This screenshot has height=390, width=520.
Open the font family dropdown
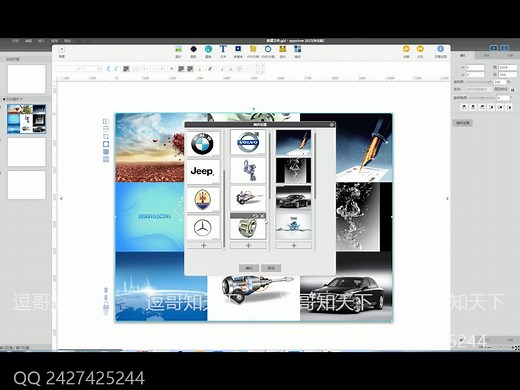(79, 69)
